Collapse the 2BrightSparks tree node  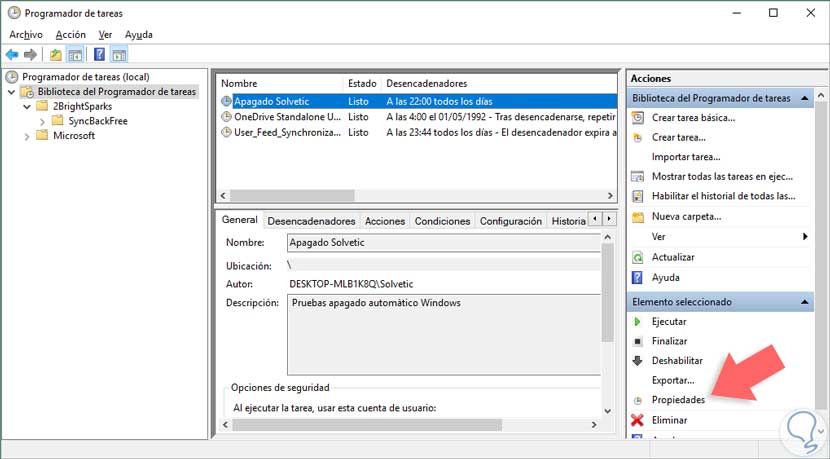coord(27,106)
